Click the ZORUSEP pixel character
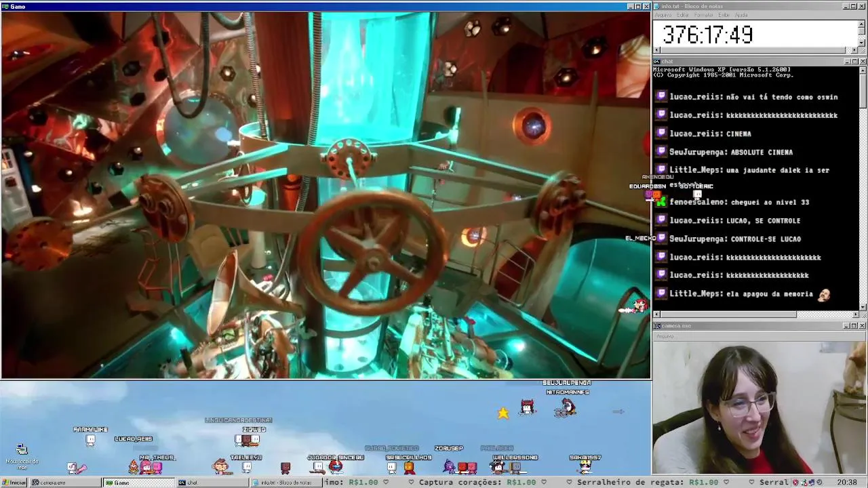The image size is (868, 488). (x=450, y=466)
